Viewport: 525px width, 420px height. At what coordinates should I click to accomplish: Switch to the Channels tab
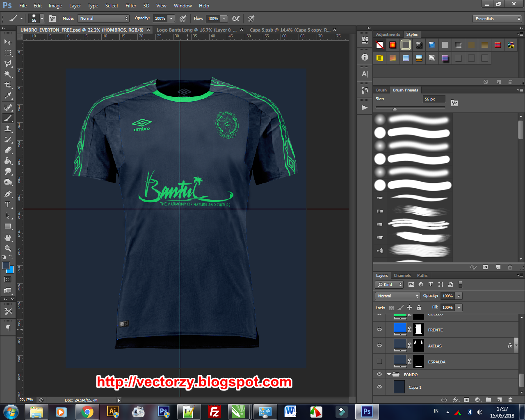402,276
